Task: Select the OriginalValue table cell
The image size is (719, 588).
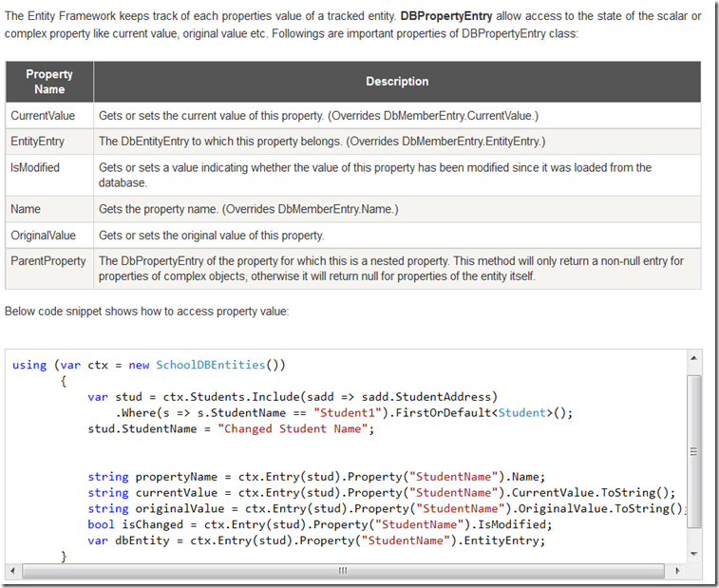Action: 49,236
